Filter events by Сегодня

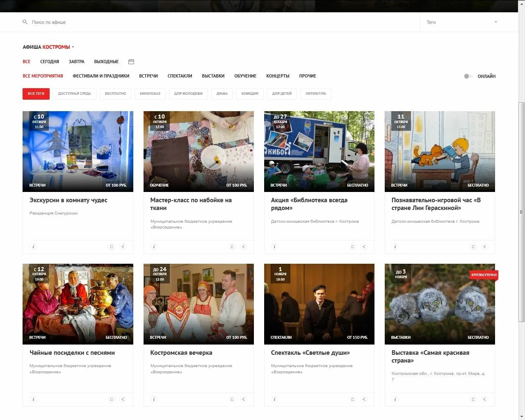50,62
